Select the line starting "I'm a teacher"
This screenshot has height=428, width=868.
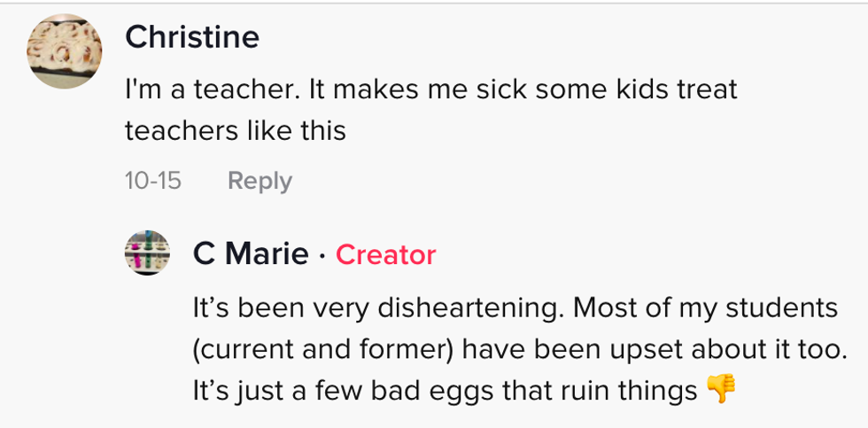pyautogui.click(x=430, y=89)
